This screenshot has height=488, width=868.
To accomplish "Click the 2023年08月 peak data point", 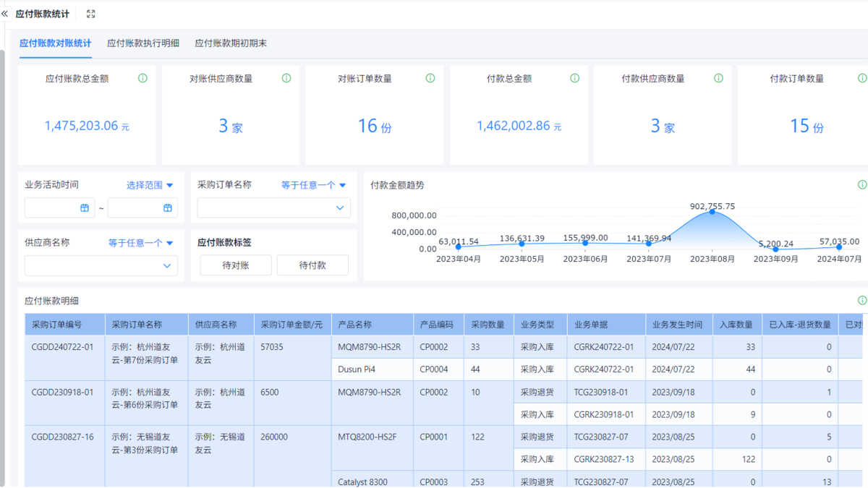I will 712,212.
